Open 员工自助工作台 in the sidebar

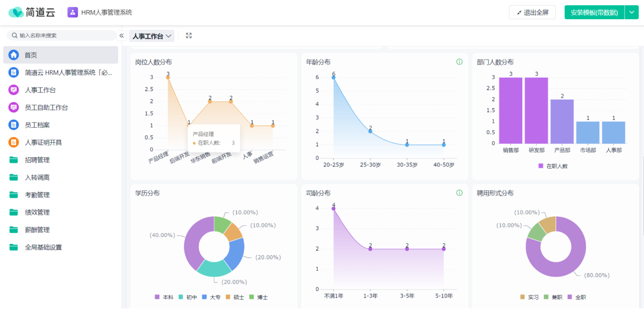click(x=46, y=107)
